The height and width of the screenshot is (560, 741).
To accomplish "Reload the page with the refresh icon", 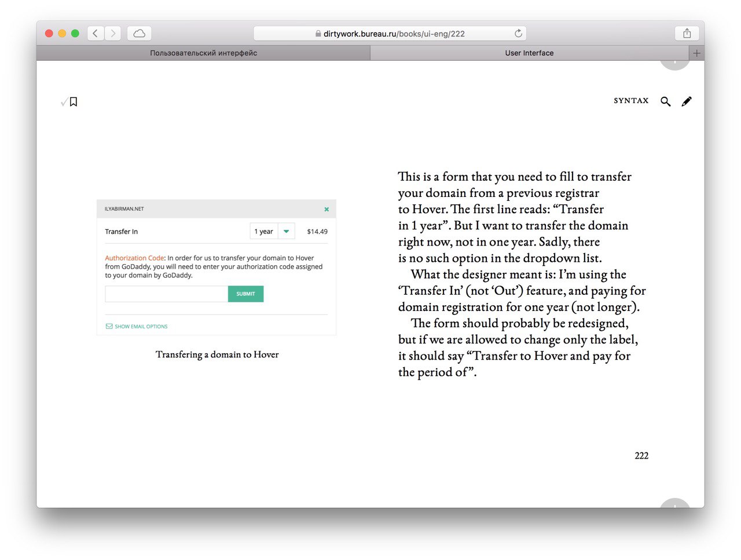I will pos(518,34).
